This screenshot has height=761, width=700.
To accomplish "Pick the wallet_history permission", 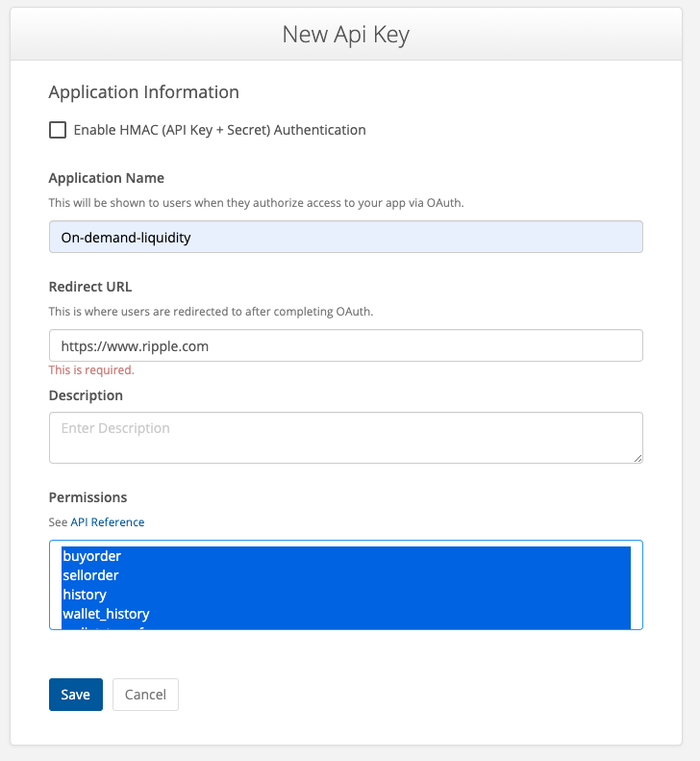I will point(106,614).
